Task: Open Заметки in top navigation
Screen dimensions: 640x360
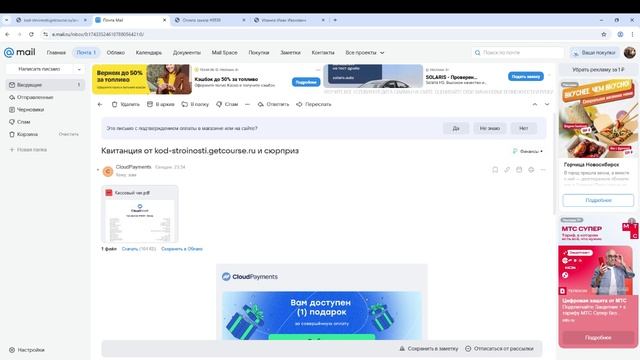Action: click(290, 53)
